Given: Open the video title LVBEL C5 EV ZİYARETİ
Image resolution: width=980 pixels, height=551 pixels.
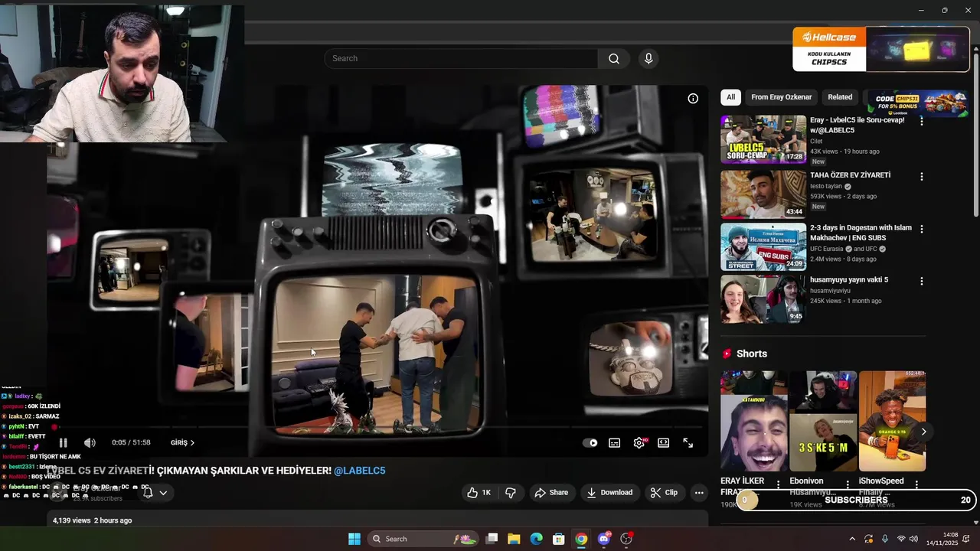Looking at the screenshot, I should tap(189, 471).
